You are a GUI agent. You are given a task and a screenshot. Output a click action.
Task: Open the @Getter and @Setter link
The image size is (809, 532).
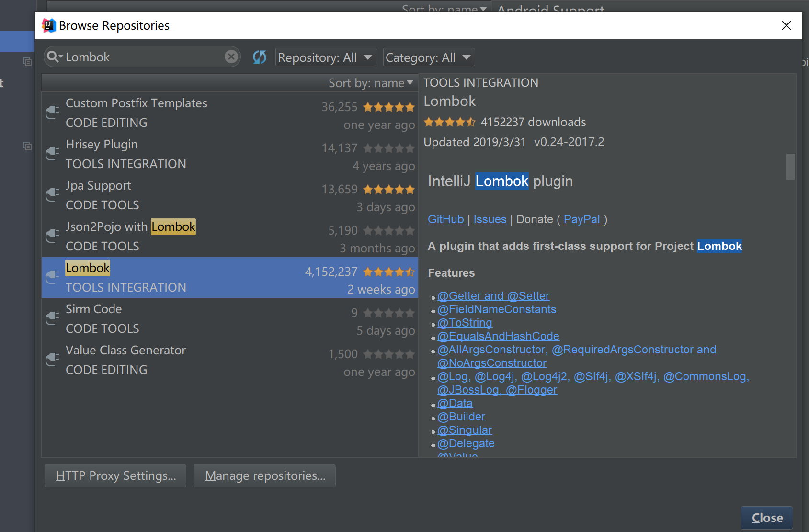click(x=493, y=296)
